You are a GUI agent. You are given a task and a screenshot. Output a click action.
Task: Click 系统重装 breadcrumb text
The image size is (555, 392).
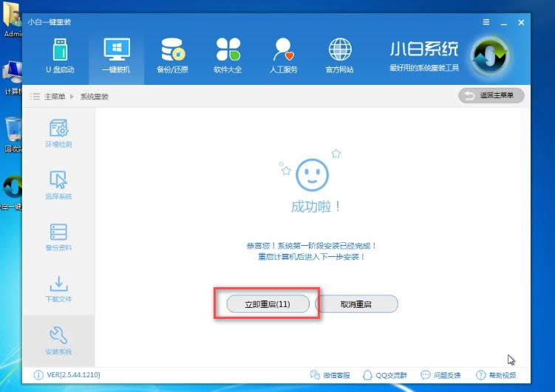click(94, 97)
